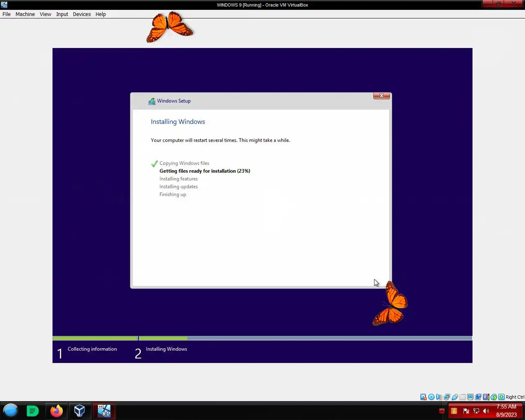Click the VirtualBox window icon in the title bar
The height and width of the screenshot is (420, 525).
tap(4, 5)
